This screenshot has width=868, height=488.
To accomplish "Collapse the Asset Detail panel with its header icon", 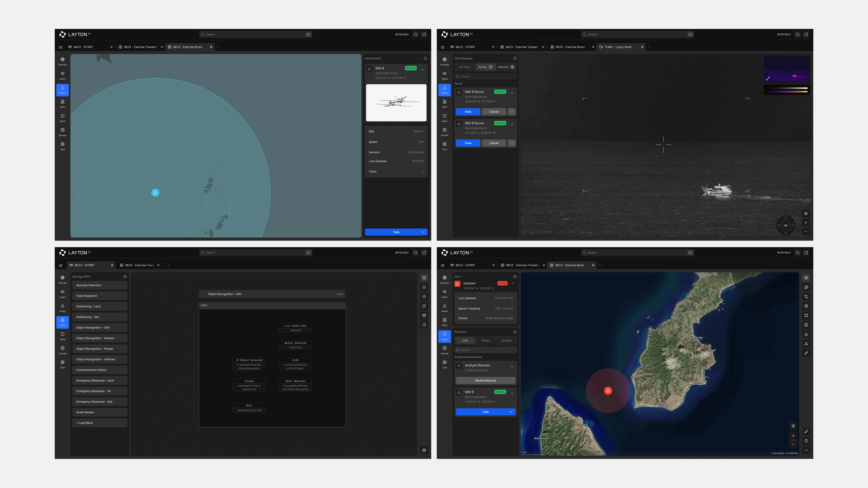I will tap(425, 58).
